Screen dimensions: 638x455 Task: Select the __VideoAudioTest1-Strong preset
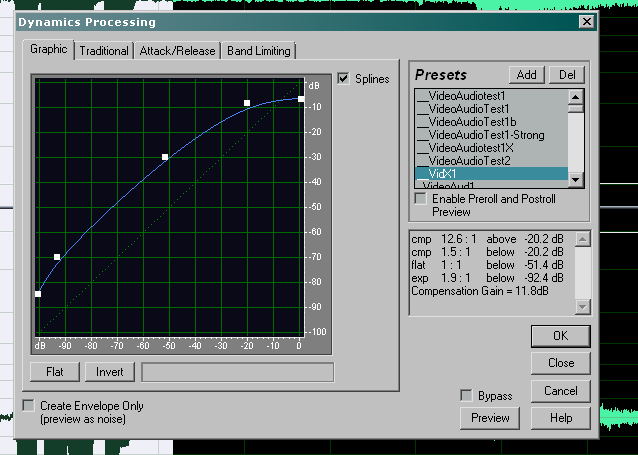[492, 135]
